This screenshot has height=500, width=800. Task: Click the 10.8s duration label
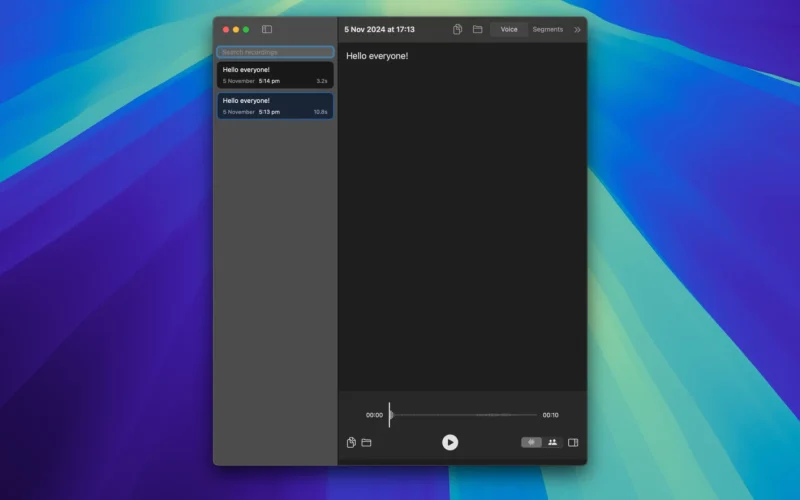320,112
